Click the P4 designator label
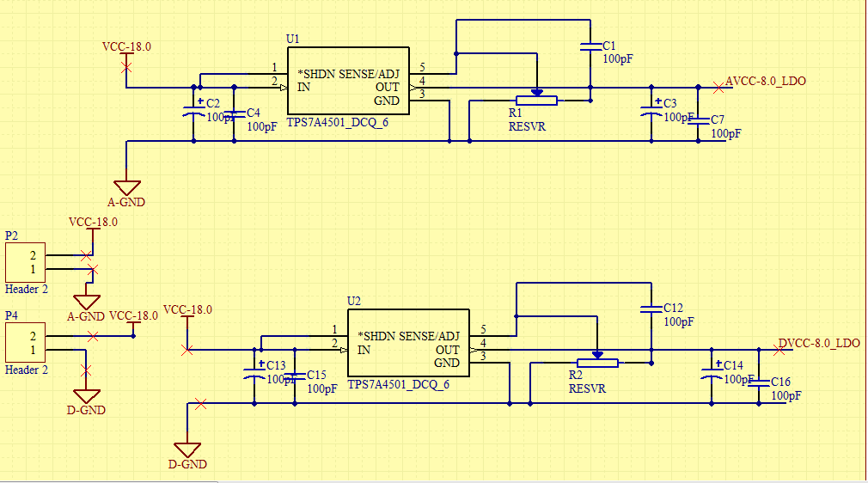868x483 pixels. click(x=12, y=315)
